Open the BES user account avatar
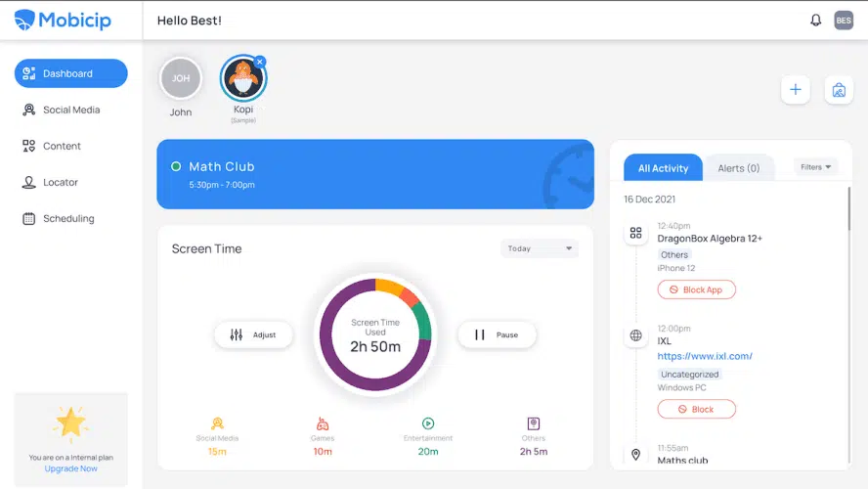 click(x=843, y=21)
